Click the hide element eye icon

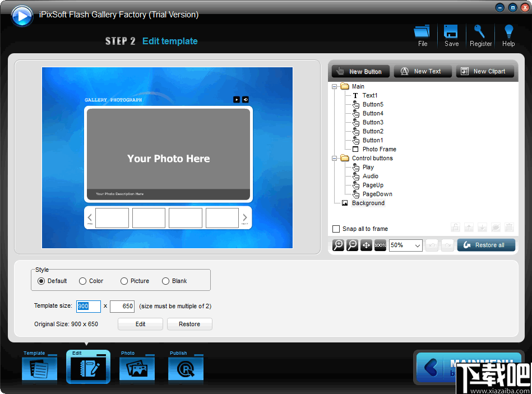click(x=496, y=227)
